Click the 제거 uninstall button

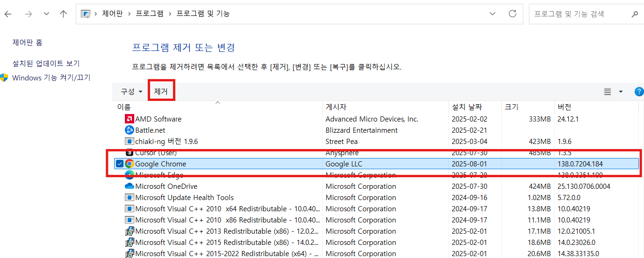(161, 92)
